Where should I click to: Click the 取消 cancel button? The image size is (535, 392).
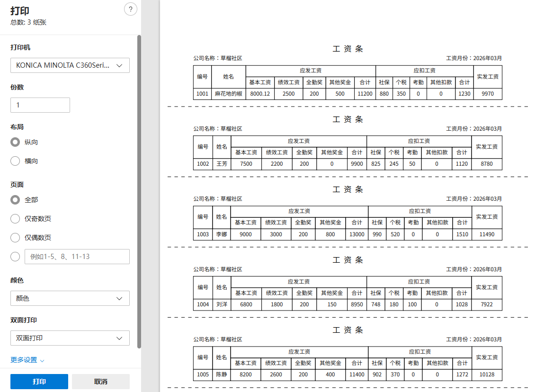point(101,382)
